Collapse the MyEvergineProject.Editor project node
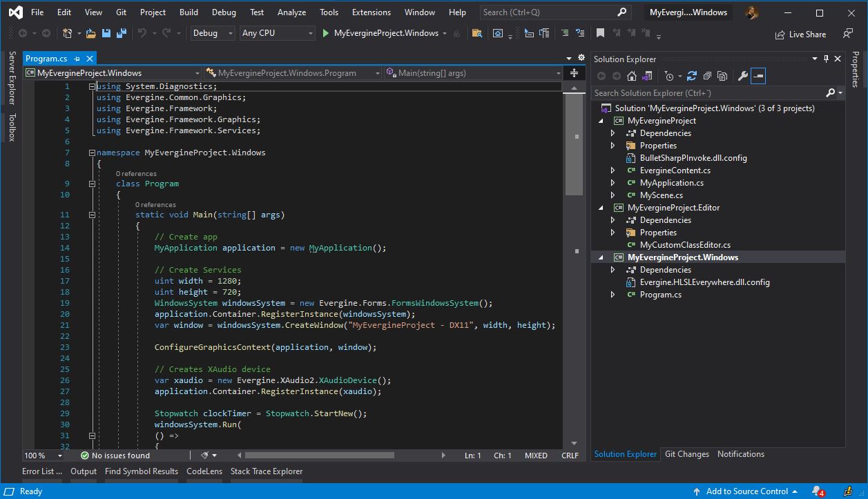Viewport: 868px width, 499px height. 601,208
